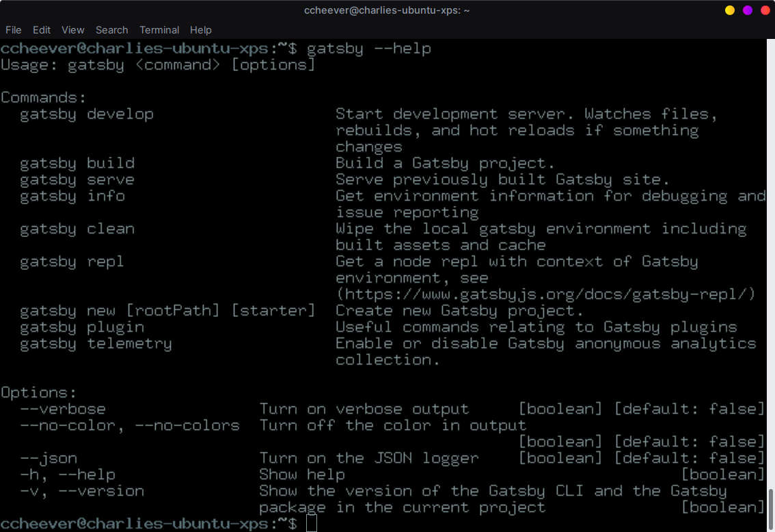Click the '--json' option text

coord(49,458)
